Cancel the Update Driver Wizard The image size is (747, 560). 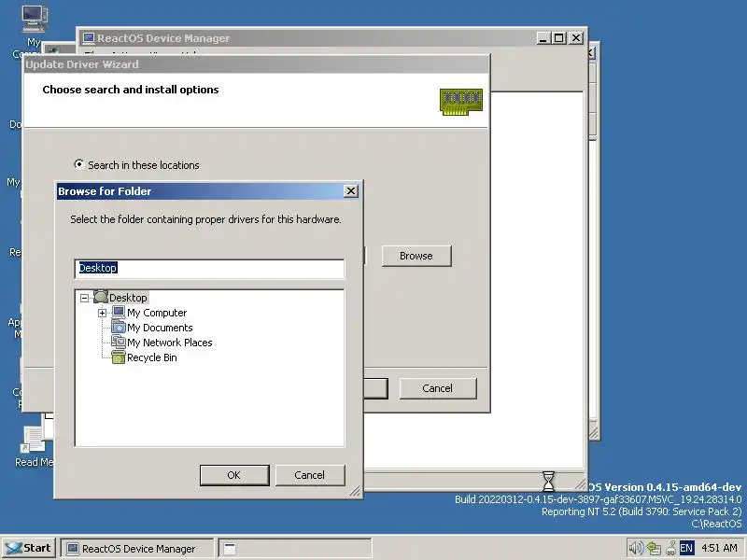tap(437, 388)
